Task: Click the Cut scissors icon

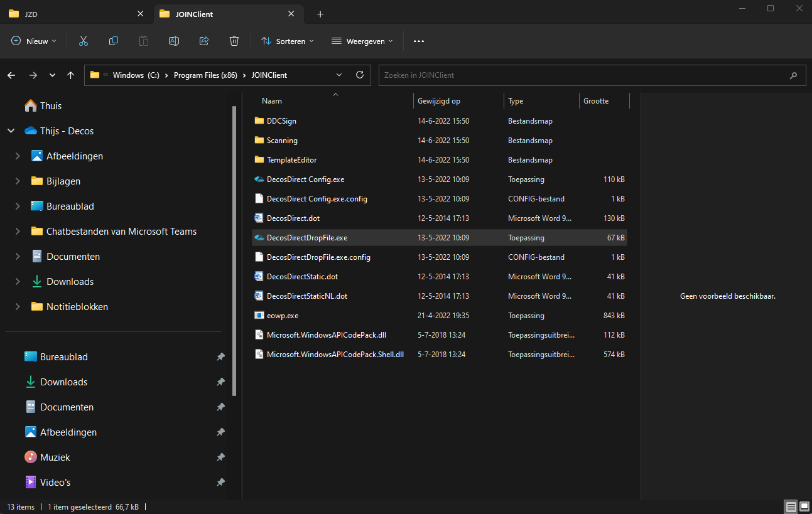Action: tap(83, 41)
